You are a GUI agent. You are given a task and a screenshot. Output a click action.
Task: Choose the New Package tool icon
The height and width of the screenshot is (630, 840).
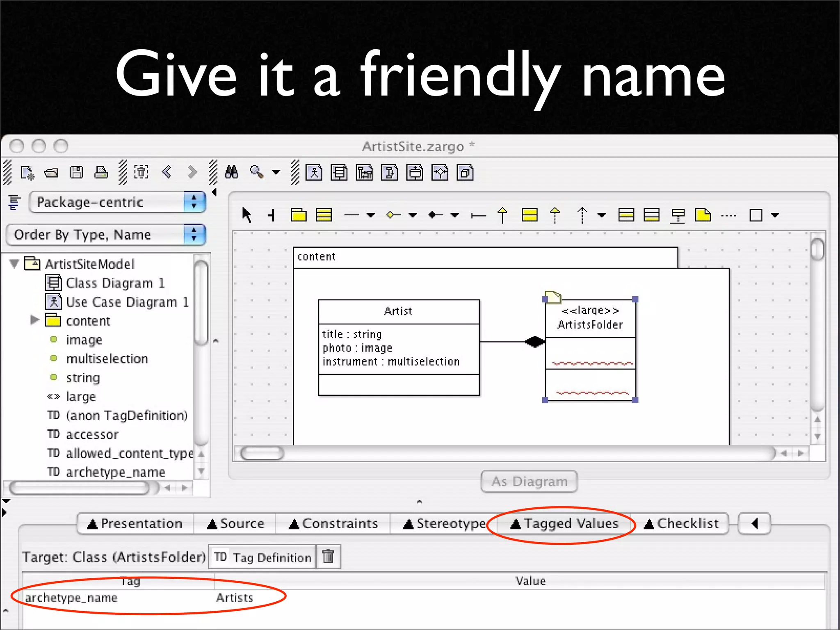[299, 215]
